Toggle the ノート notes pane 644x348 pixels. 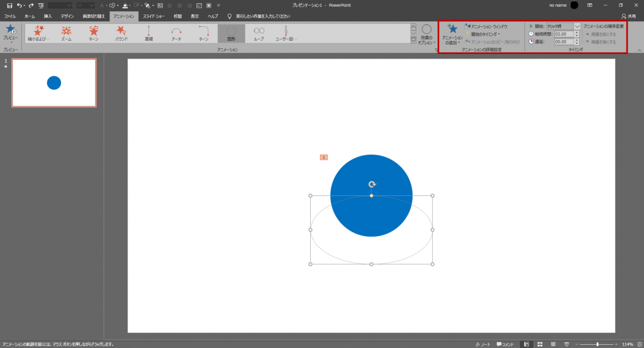point(483,344)
